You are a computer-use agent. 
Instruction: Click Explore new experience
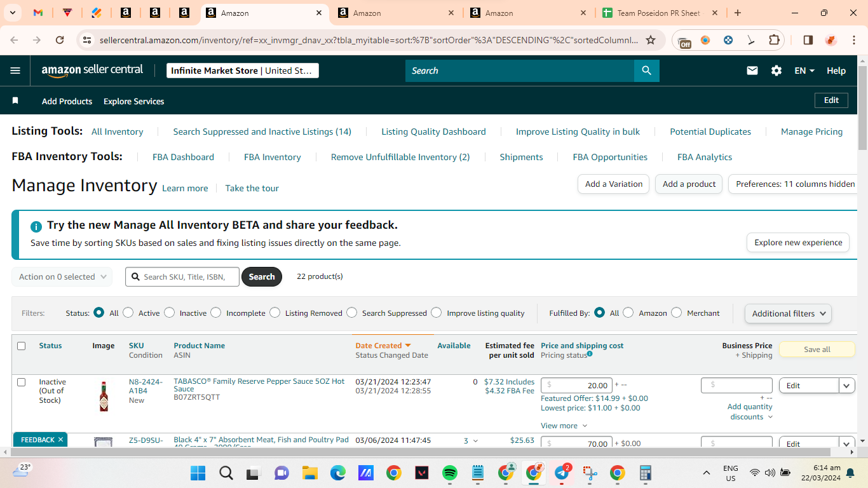(x=798, y=243)
